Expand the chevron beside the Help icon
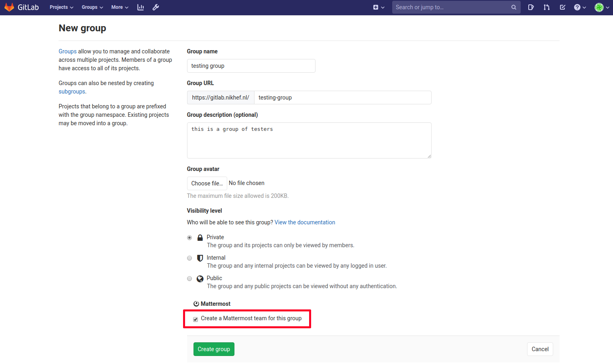The height and width of the screenshot is (364, 613). (x=584, y=8)
